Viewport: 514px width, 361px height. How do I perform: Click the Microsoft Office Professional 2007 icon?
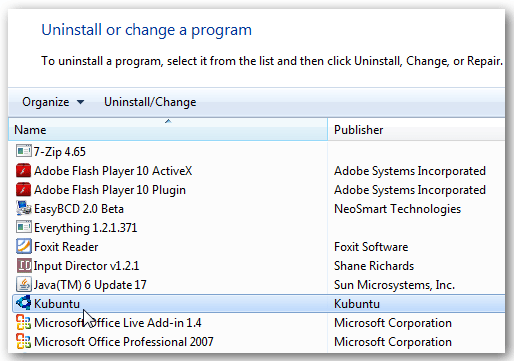click(24, 341)
